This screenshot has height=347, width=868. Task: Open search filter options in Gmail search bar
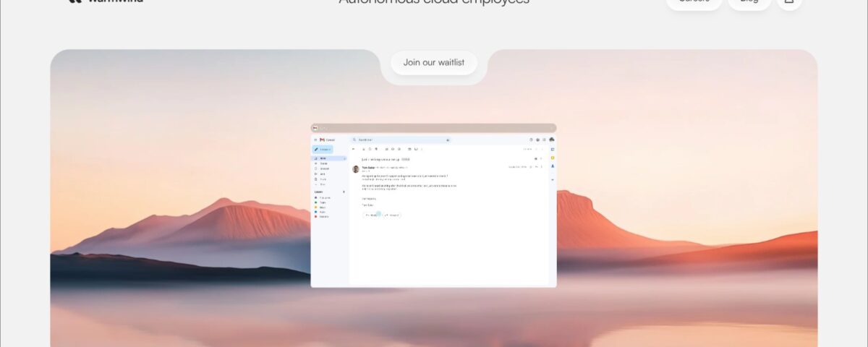(x=448, y=140)
